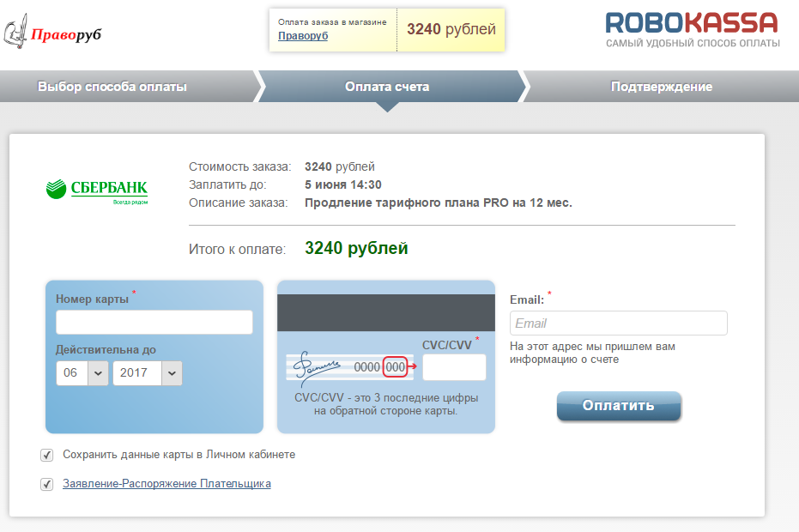Toggle the save card data checkbox
Image resolution: width=799 pixels, height=532 pixels.
47,455
